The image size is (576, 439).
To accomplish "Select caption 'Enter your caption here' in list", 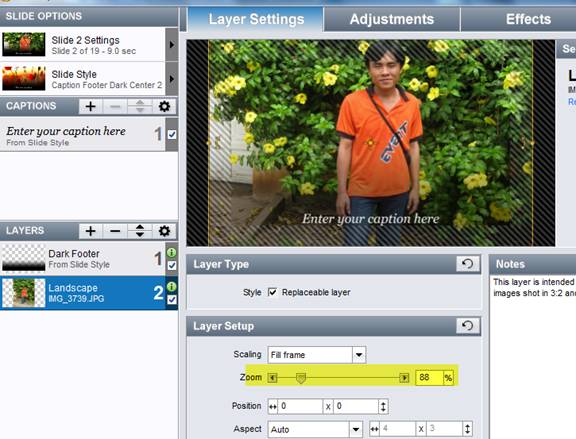I will [x=83, y=135].
